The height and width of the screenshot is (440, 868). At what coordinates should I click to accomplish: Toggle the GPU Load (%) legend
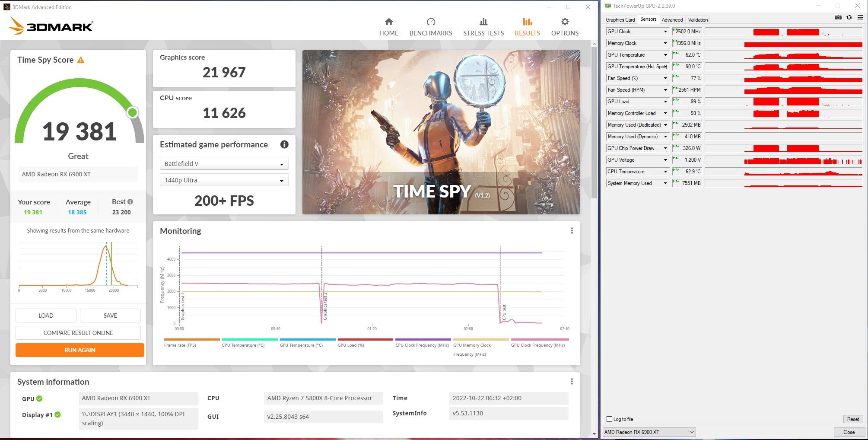click(365, 343)
